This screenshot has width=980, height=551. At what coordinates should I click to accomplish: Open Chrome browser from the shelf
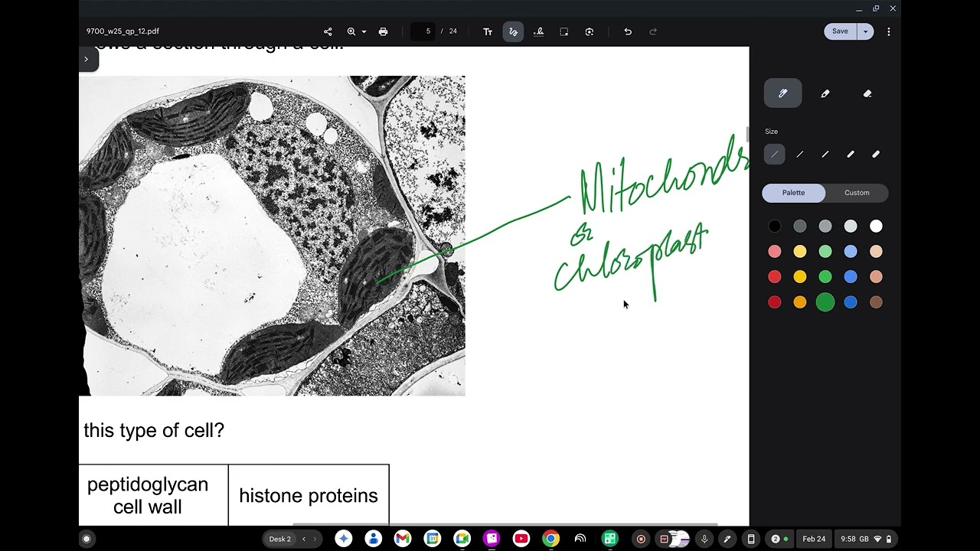pos(550,539)
